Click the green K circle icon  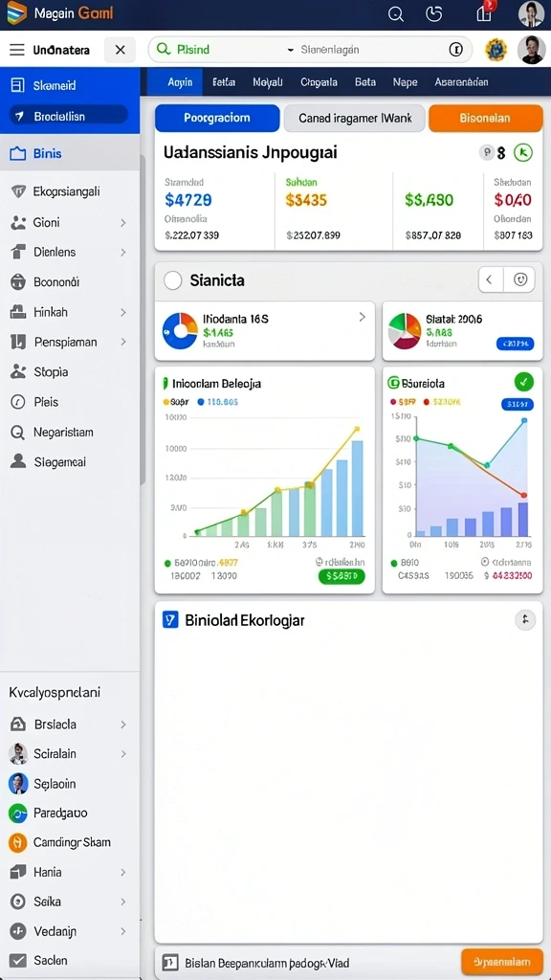click(x=523, y=152)
